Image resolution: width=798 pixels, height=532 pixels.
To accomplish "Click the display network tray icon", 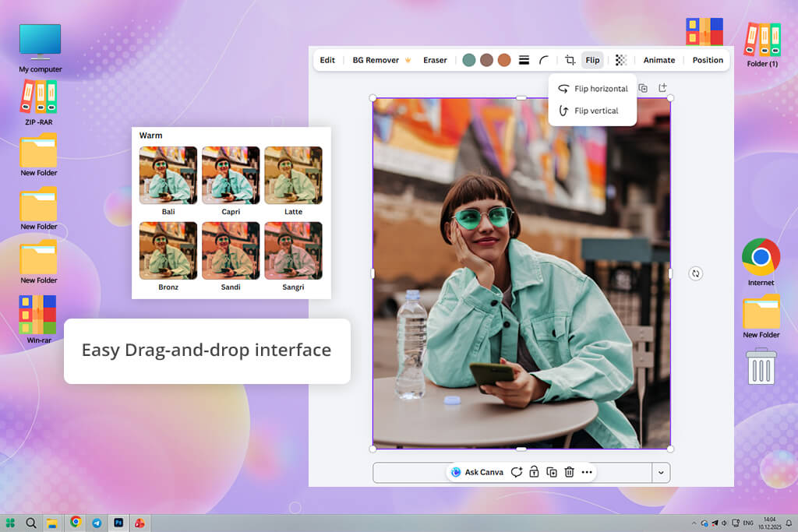I will [x=736, y=523].
